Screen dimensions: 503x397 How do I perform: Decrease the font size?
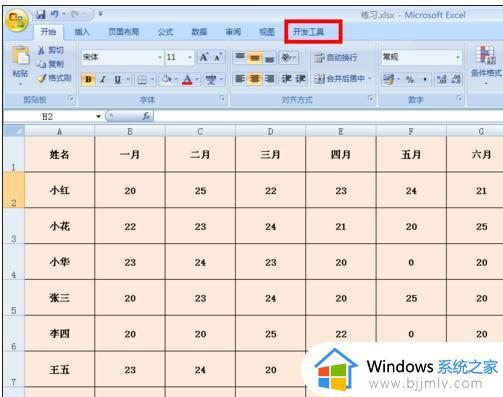(218, 57)
